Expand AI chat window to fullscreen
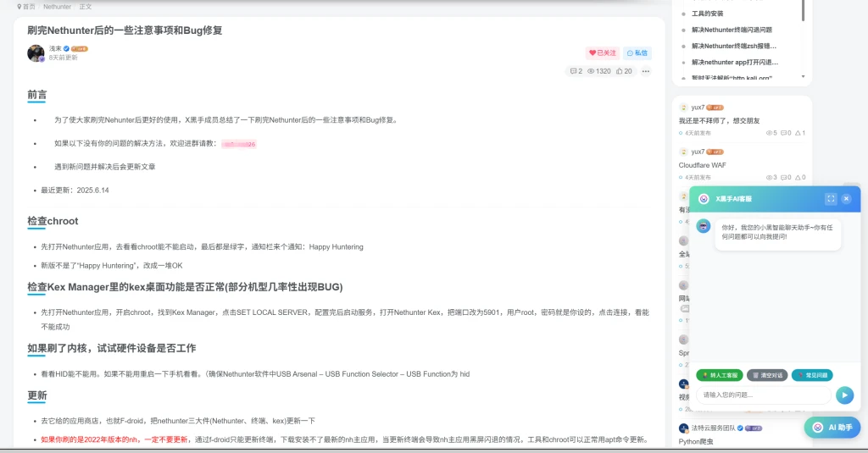 831,199
